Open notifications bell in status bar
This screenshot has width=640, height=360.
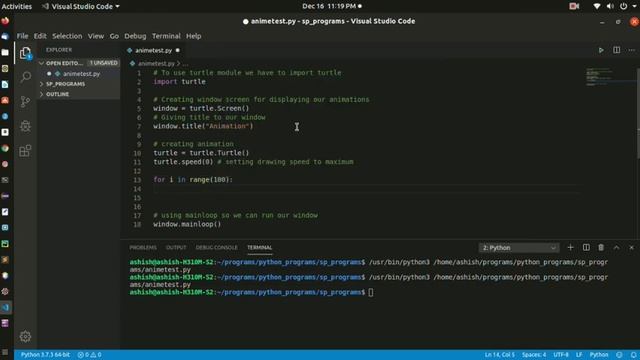633,355
